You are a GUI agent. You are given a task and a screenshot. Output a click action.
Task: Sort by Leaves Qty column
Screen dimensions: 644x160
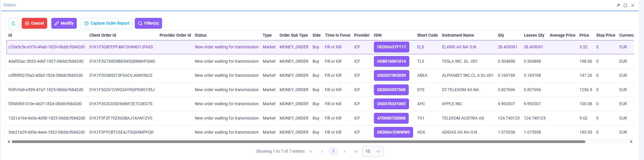534,35
